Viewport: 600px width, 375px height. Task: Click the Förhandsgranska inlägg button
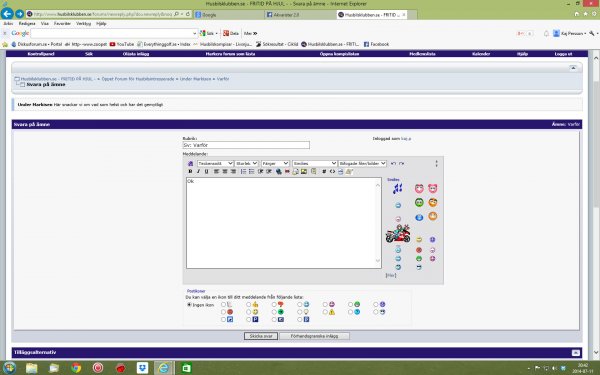(314, 336)
